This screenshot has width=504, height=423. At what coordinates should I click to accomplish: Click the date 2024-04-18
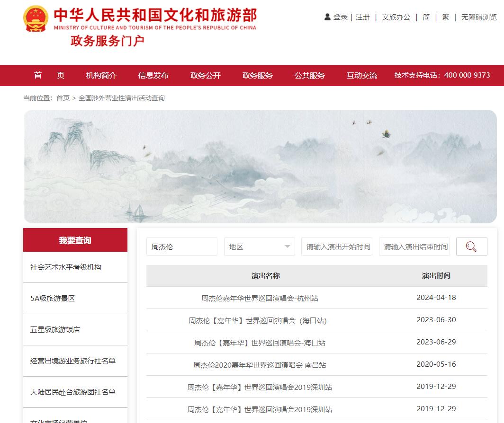436,298
